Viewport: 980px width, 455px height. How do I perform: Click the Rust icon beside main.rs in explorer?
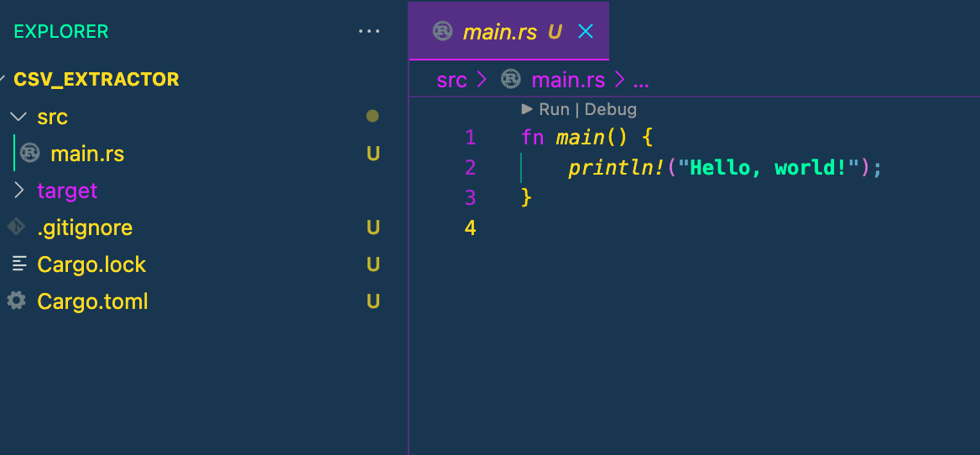coord(31,154)
